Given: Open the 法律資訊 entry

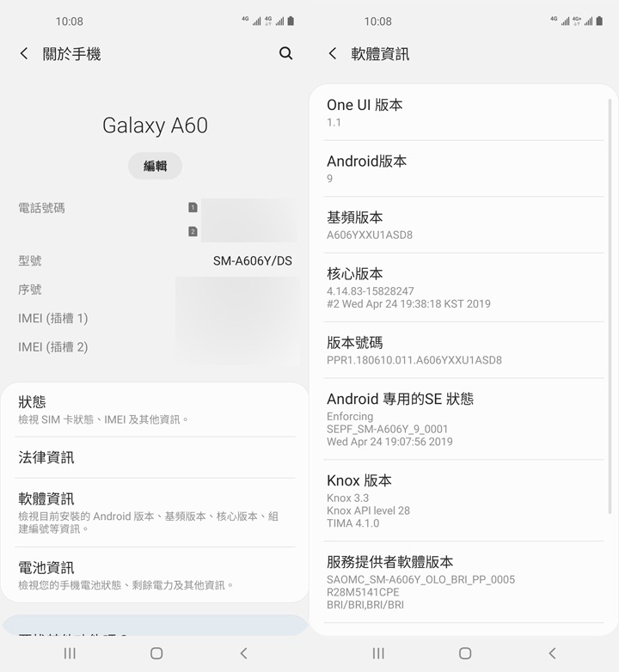Looking at the screenshot, I should click(x=155, y=458).
